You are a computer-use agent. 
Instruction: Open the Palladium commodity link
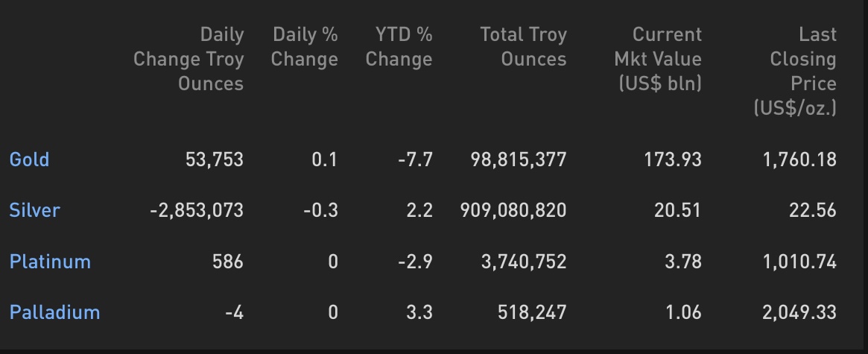[x=55, y=312]
